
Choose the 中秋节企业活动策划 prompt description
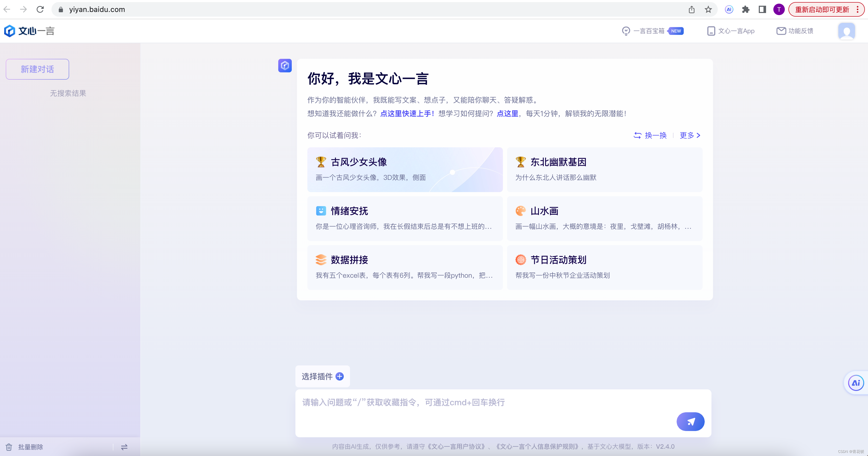562,275
